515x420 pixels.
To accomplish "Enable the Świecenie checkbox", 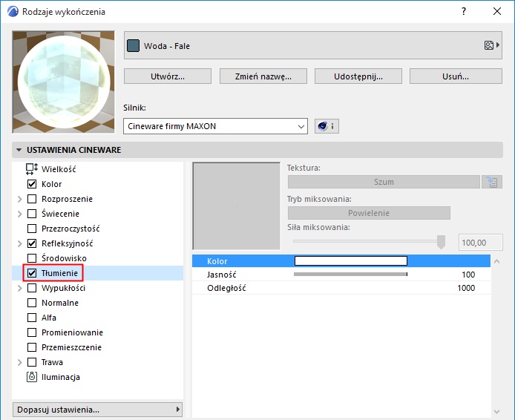I will click(x=32, y=214).
